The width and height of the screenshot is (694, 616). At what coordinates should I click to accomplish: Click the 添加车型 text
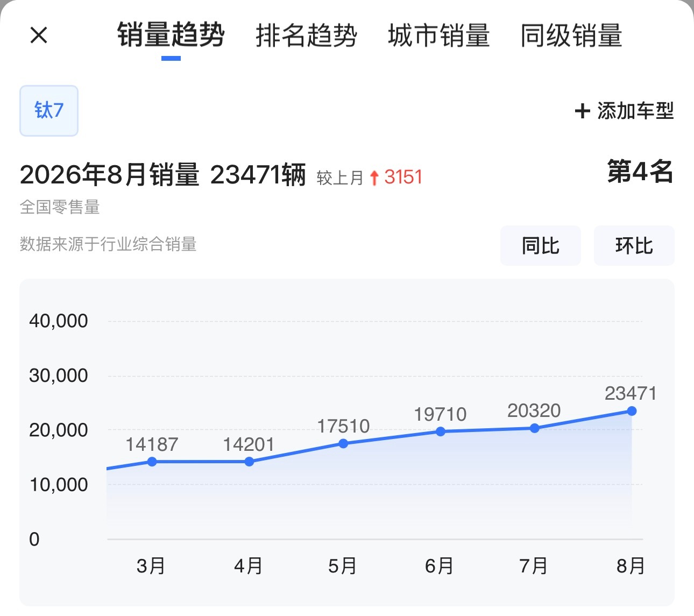tap(635, 111)
